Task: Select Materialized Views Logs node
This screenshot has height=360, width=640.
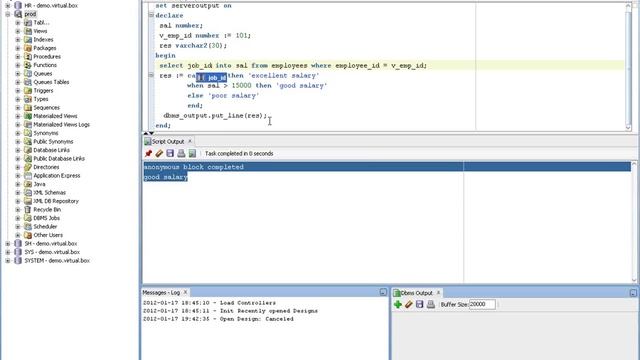Action: [x=61, y=125]
